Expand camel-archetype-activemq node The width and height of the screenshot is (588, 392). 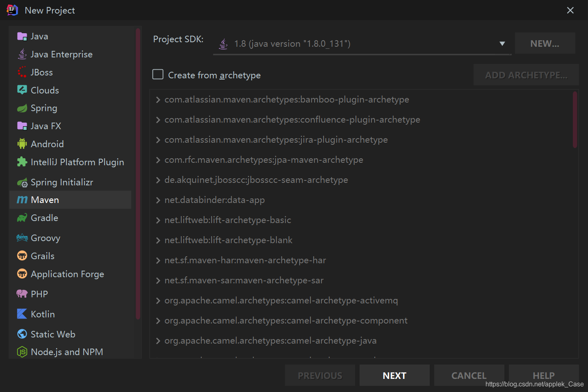[x=158, y=301]
